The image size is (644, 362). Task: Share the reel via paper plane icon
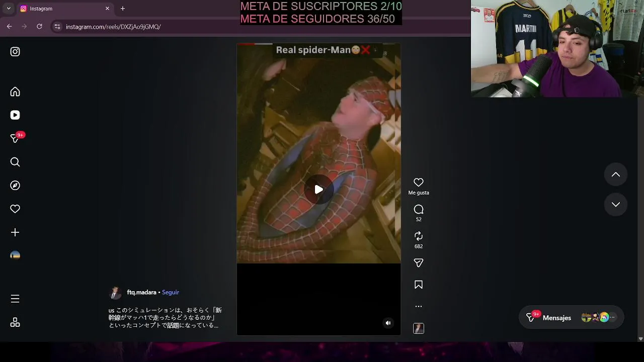419,263
